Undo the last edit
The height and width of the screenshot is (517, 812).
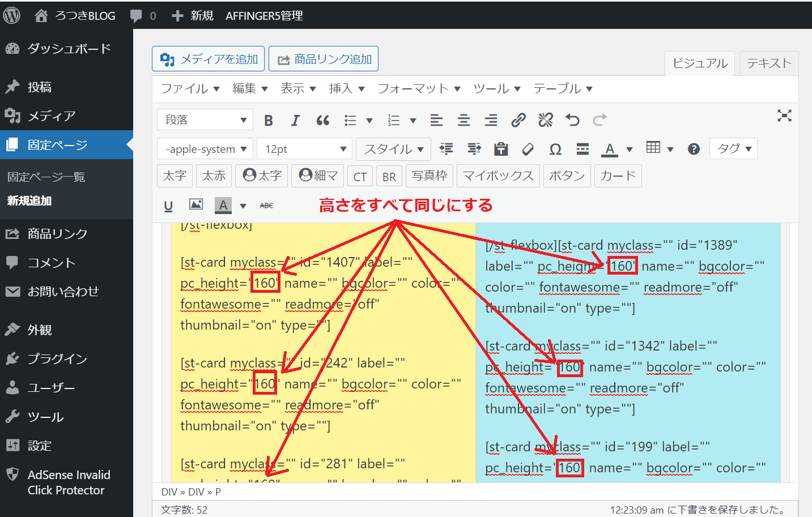(x=572, y=120)
